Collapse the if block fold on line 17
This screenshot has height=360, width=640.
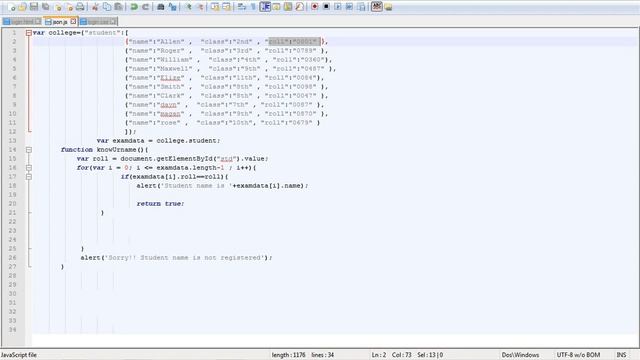[x=29, y=177]
